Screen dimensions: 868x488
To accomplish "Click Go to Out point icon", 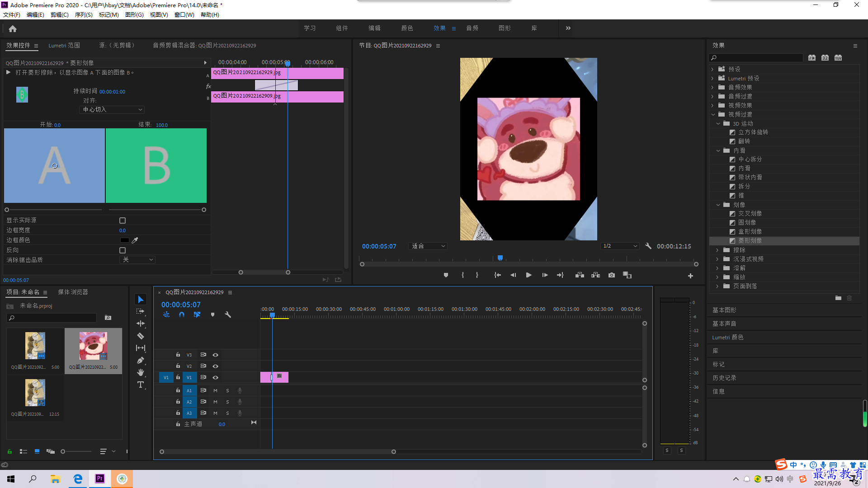I will (561, 275).
